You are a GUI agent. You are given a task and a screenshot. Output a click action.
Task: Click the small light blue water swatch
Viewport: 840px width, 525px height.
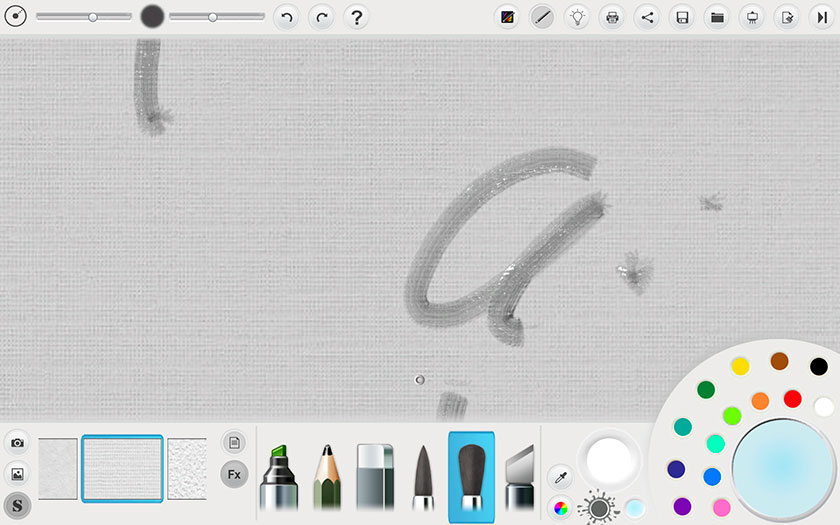coord(635,508)
